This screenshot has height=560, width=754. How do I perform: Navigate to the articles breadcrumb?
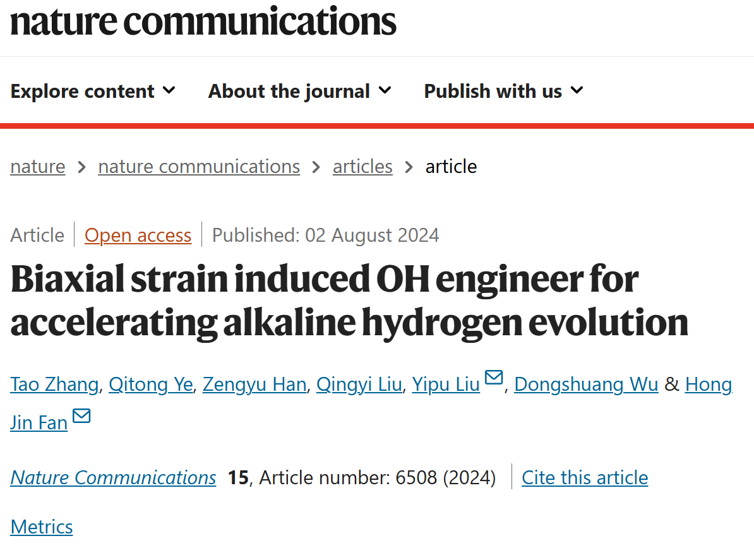pyautogui.click(x=362, y=166)
